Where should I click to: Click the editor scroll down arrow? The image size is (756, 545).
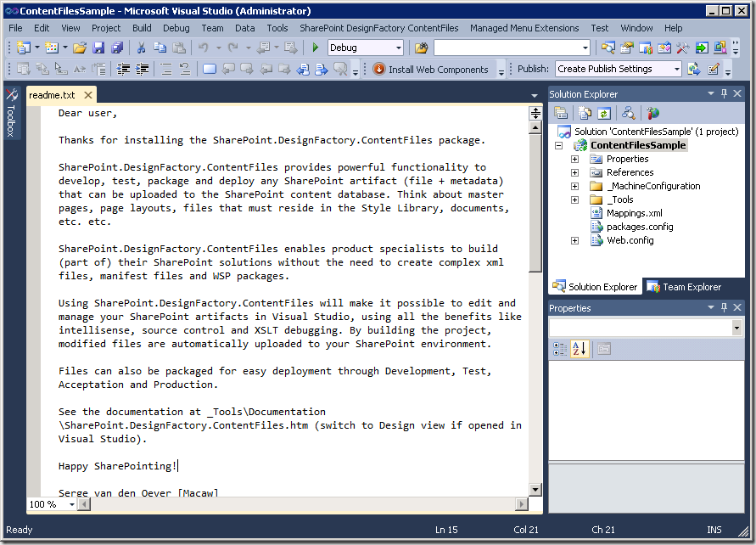(535, 490)
